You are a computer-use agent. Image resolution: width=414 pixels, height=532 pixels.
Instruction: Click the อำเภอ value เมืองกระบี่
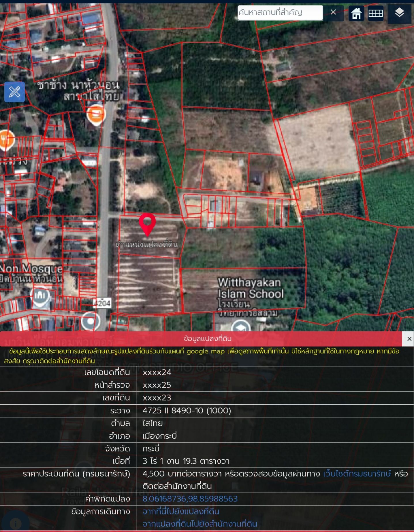[159, 436]
